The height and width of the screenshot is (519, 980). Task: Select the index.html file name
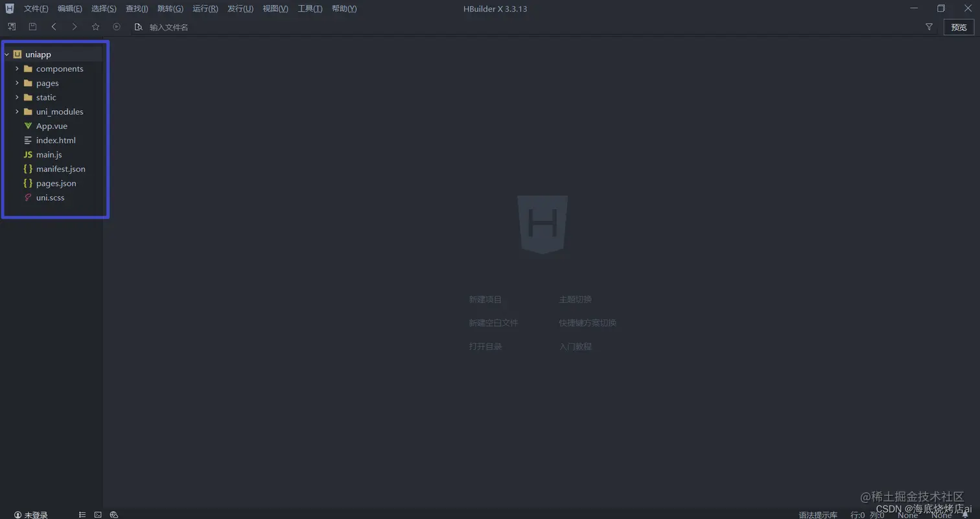click(x=56, y=140)
